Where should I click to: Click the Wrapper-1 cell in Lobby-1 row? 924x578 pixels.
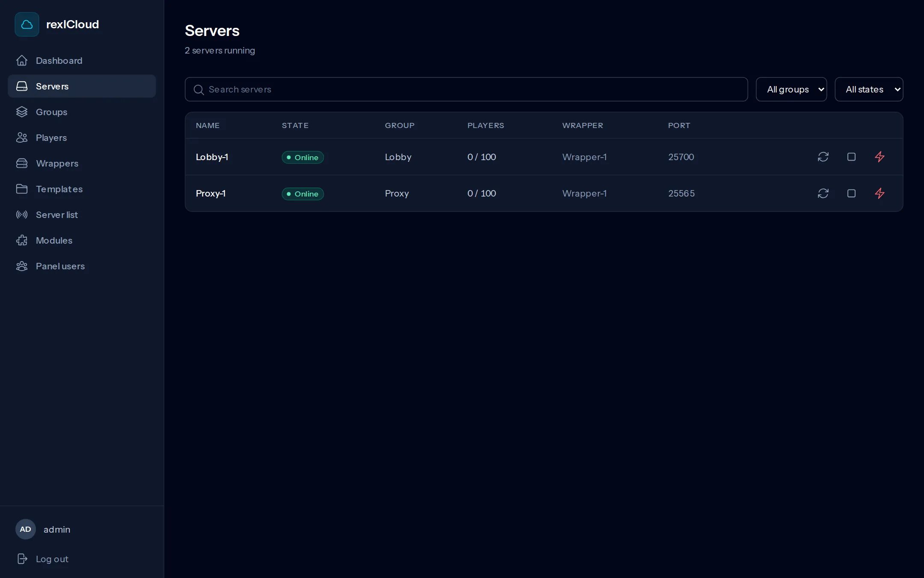click(x=584, y=157)
